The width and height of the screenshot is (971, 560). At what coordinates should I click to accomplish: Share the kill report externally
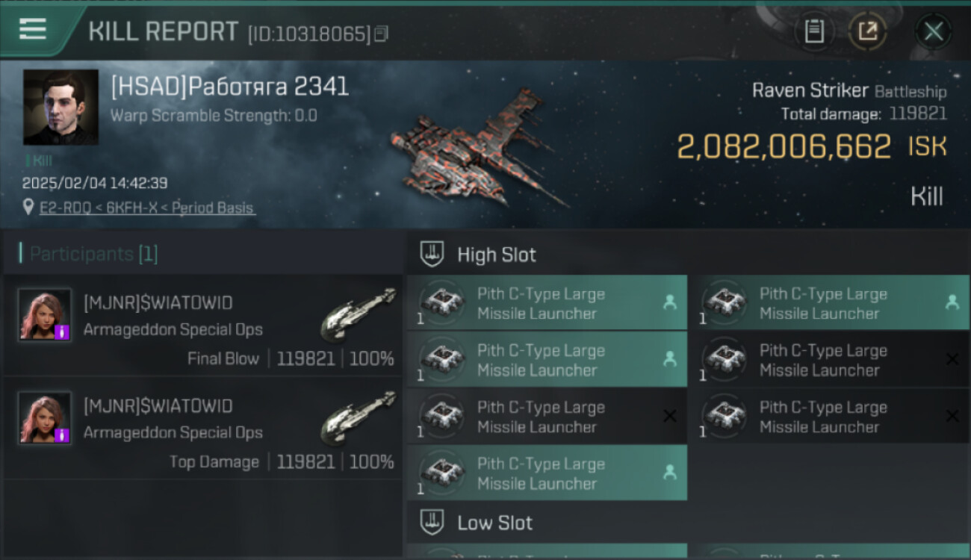click(x=867, y=31)
